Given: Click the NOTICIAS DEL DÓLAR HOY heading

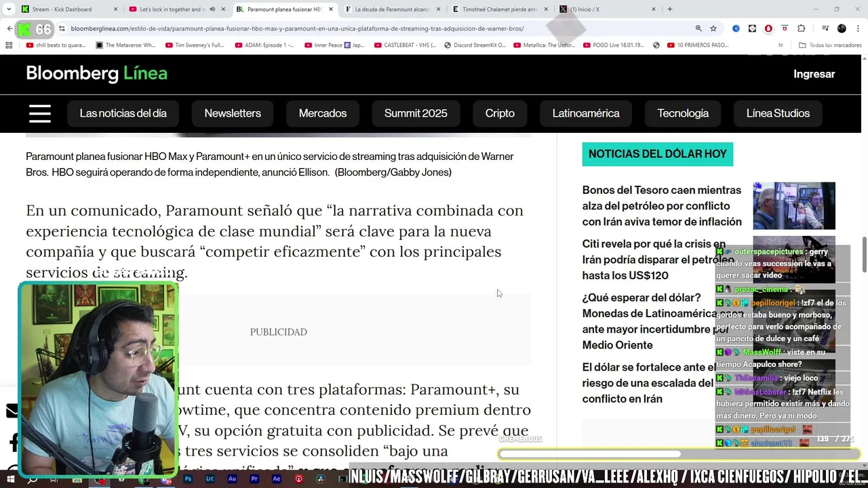Looking at the screenshot, I should tap(657, 155).
